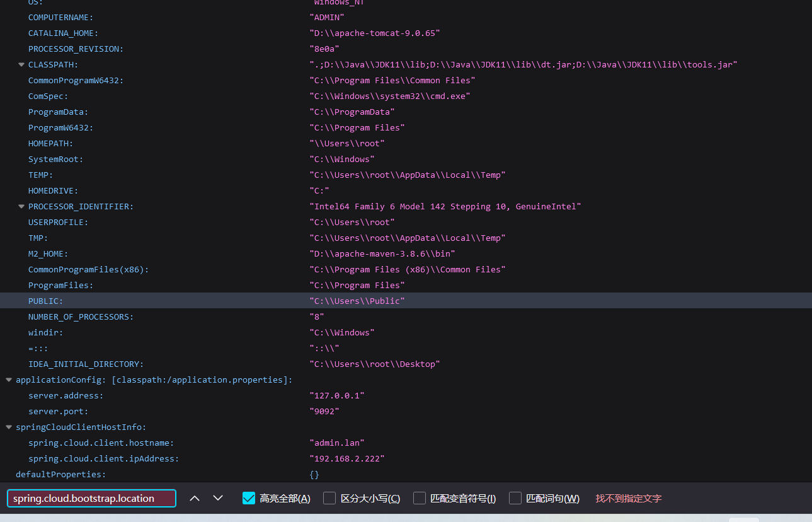
Task: Select the spring.cloud.client.ipAddress key
Action: (x=103, y=458)
